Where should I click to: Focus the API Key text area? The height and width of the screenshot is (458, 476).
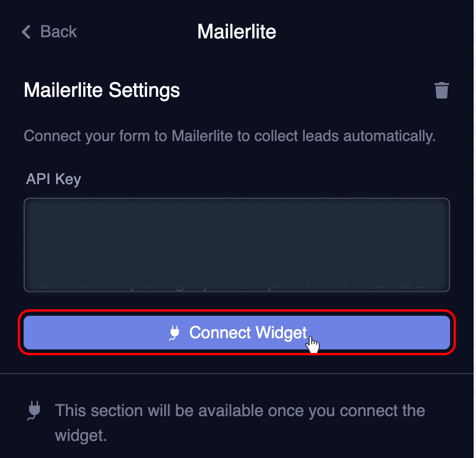coord(237,245)
